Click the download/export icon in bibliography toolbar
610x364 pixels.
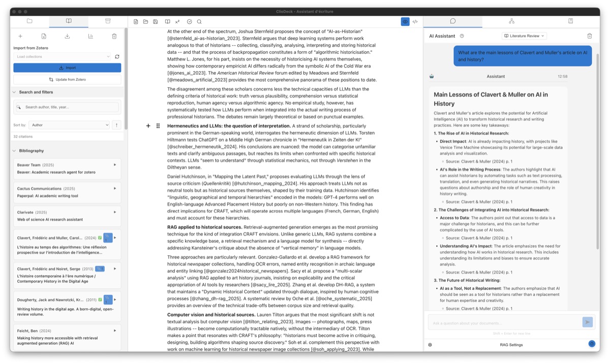[67, 36]
